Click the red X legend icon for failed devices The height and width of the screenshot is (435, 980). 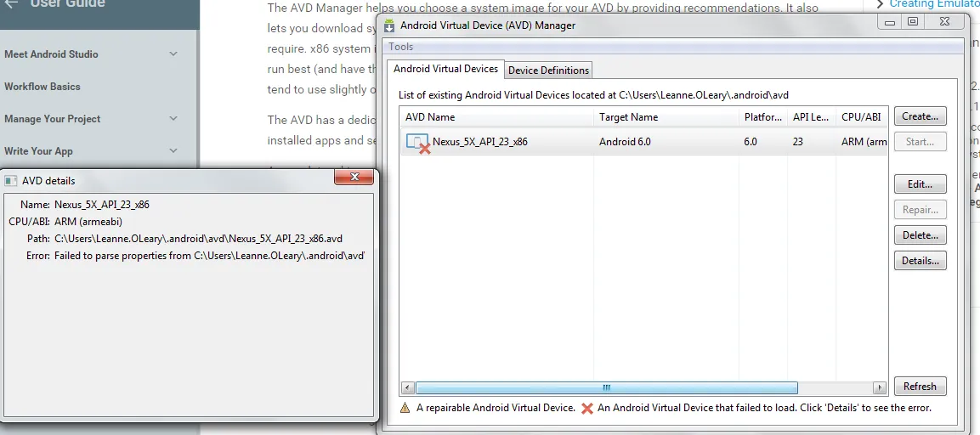[586, 408]
